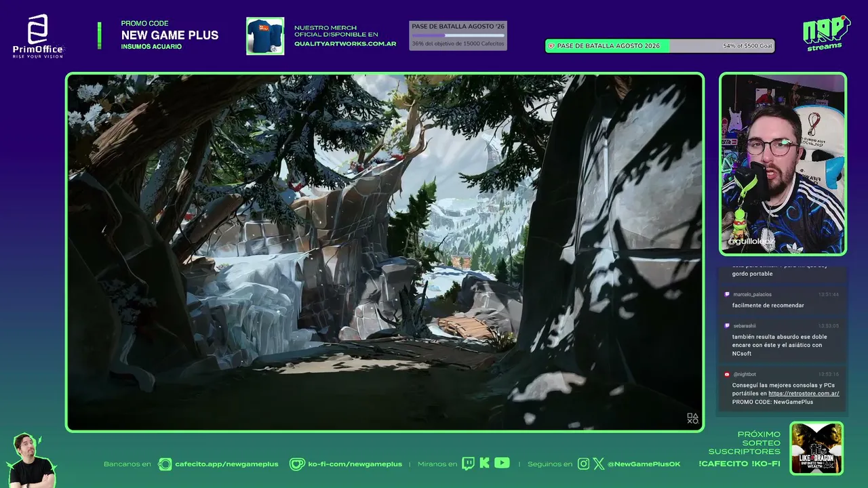The image size is (868, 488).
Task: Open the cafecito.app/newgameplus link
Action: coord(226,464)
